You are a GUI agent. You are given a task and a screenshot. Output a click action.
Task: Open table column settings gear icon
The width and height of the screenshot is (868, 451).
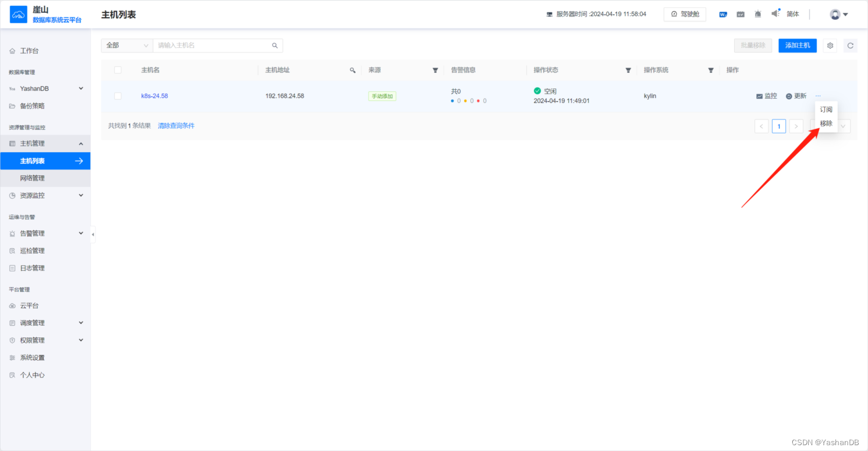click(830, 45)
